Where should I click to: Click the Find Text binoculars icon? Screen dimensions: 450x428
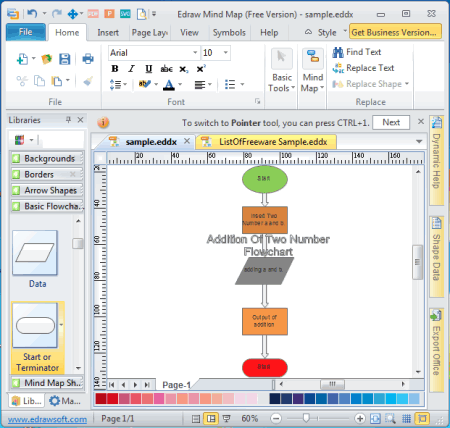(338, 52)
